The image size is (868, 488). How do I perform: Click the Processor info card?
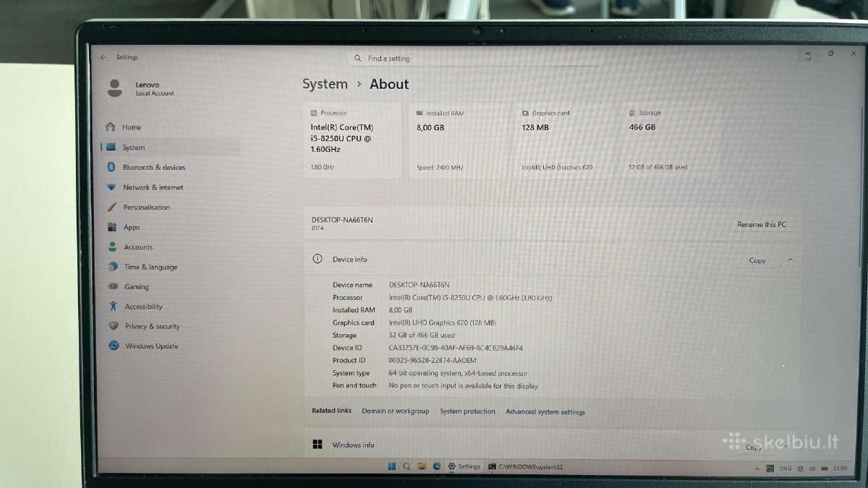352,141
